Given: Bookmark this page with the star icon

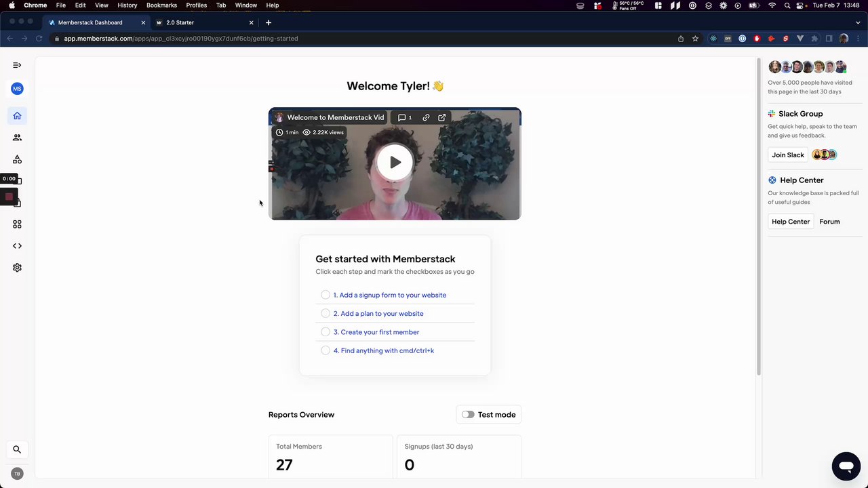Looking at the screenshot, I should coord(695,39).
